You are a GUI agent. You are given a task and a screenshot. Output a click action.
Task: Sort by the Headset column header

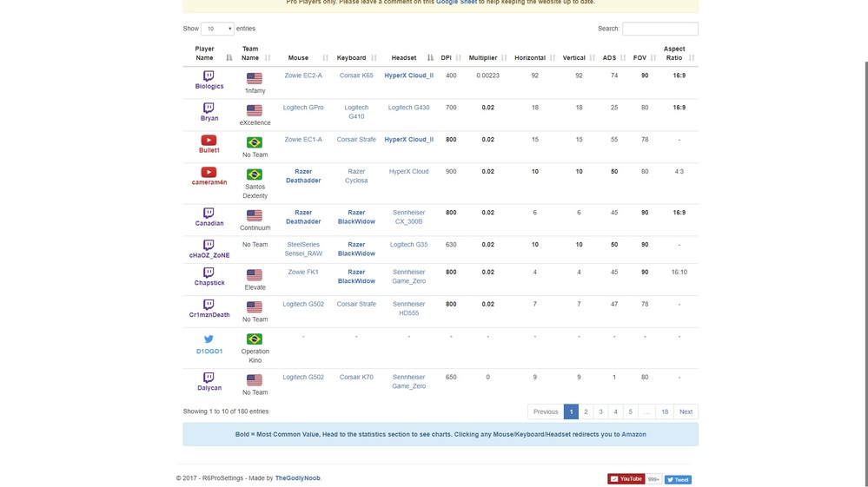point(404,58)
